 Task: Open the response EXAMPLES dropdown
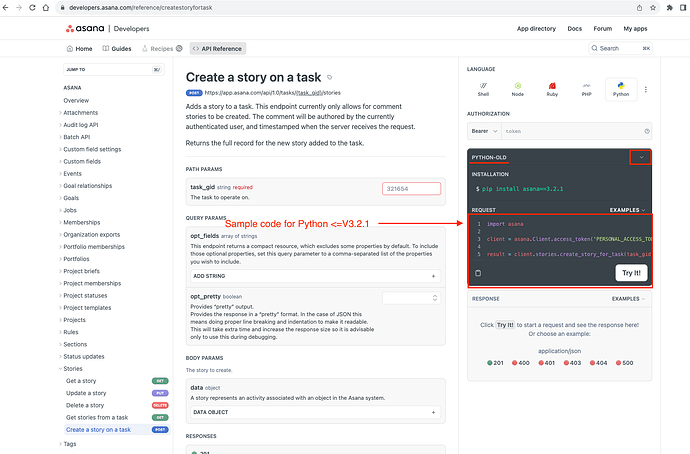pos(628,299)
